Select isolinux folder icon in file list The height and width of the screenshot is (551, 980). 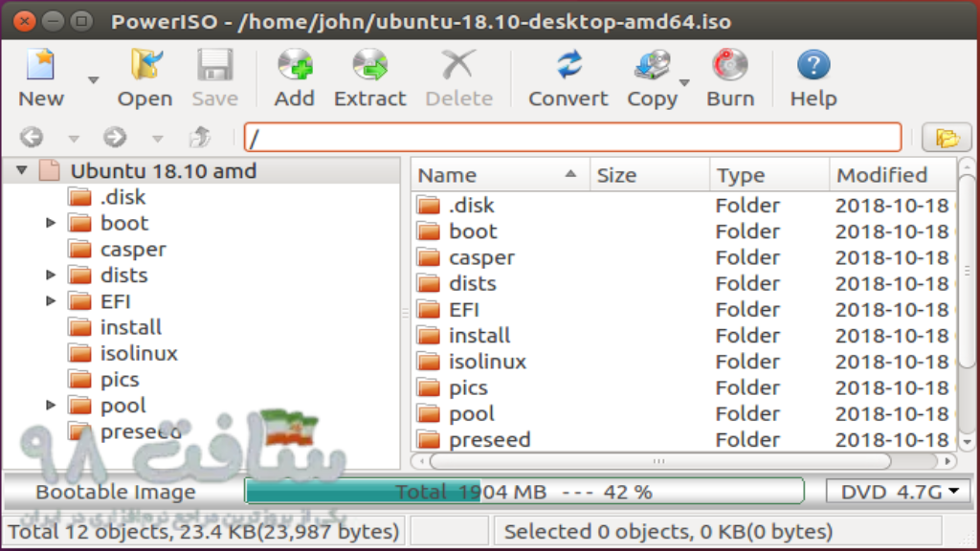[x=429, y=361]
